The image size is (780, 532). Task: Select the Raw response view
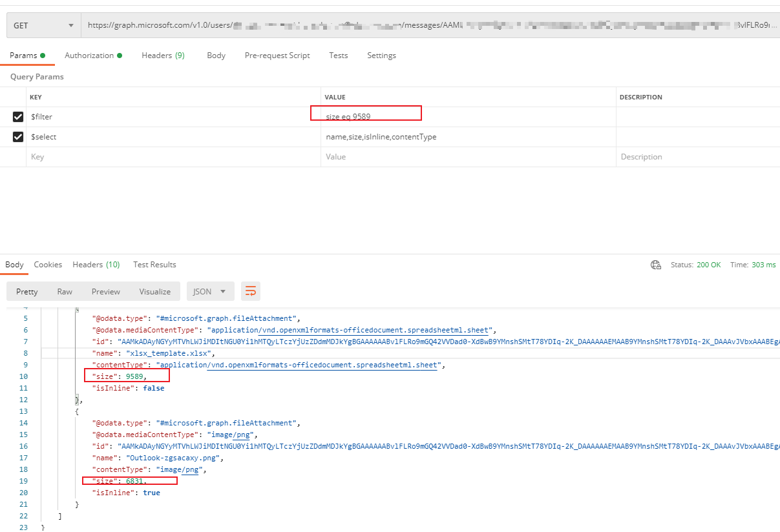click(x=64, y=291)
